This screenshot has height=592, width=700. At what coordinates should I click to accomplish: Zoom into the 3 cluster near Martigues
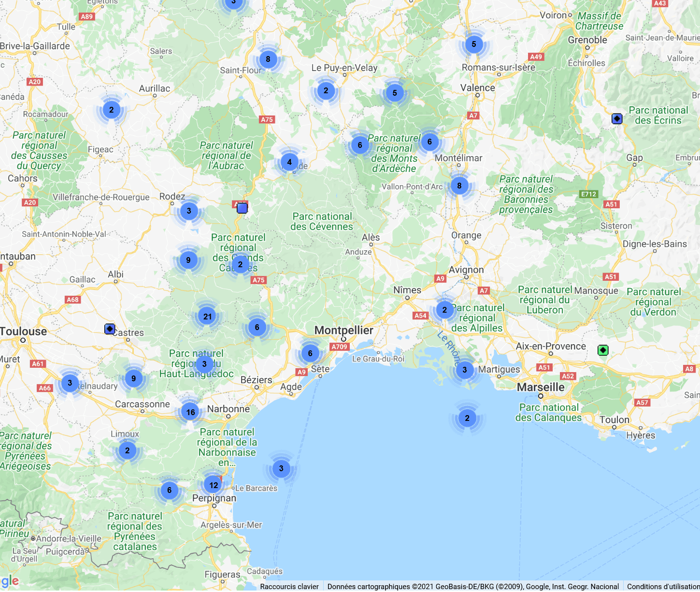click(465, 370)
